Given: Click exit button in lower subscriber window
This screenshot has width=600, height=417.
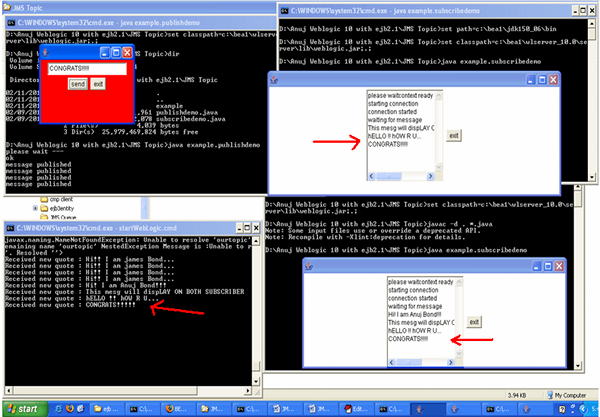Looking at the screenshot, I should (474, 321).
